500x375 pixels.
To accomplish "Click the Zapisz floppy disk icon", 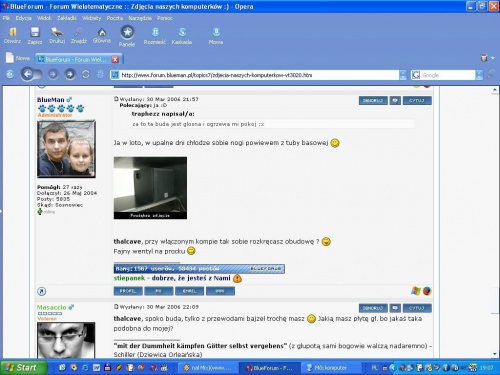I will [35, 32].
